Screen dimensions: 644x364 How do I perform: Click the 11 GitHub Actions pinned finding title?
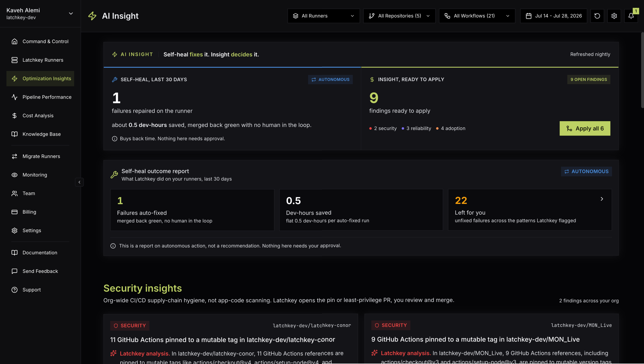coord(222,339)
